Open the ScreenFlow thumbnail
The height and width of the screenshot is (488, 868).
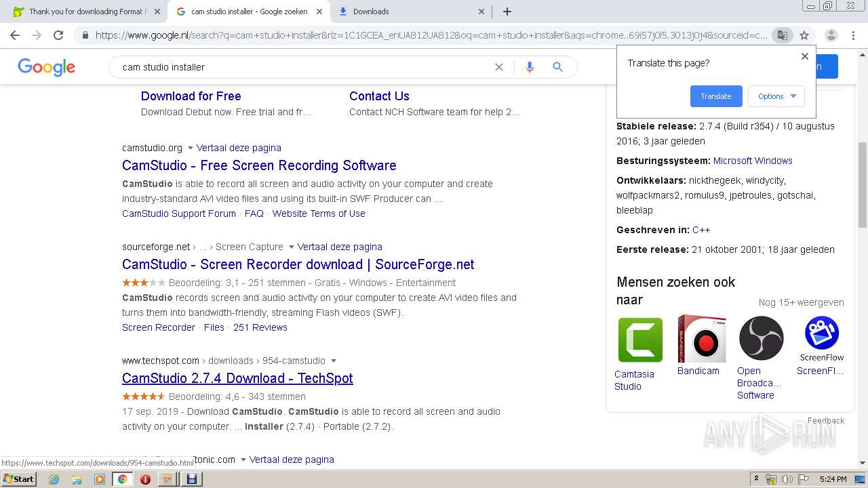click(x=822, y=338)
